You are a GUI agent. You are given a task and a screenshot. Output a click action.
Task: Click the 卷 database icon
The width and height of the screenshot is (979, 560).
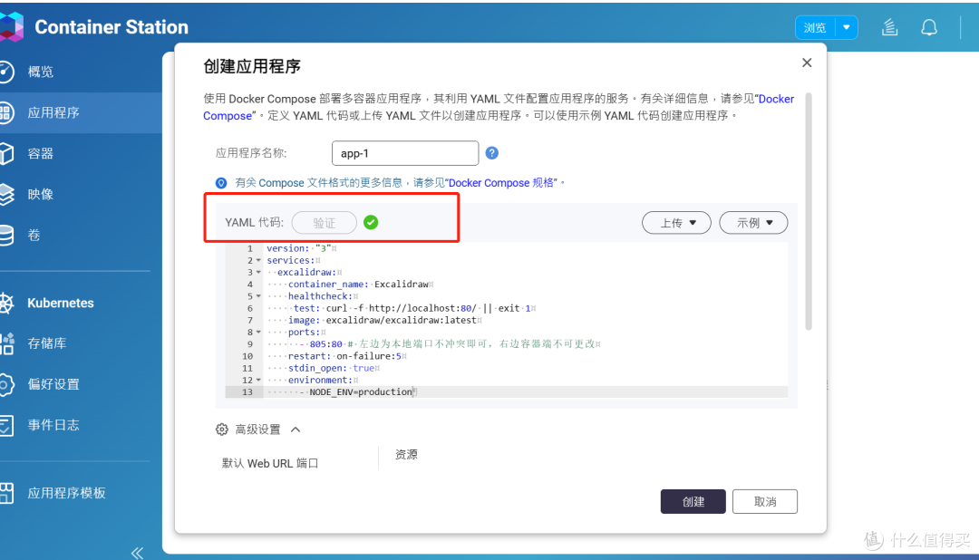click(5, 236)
